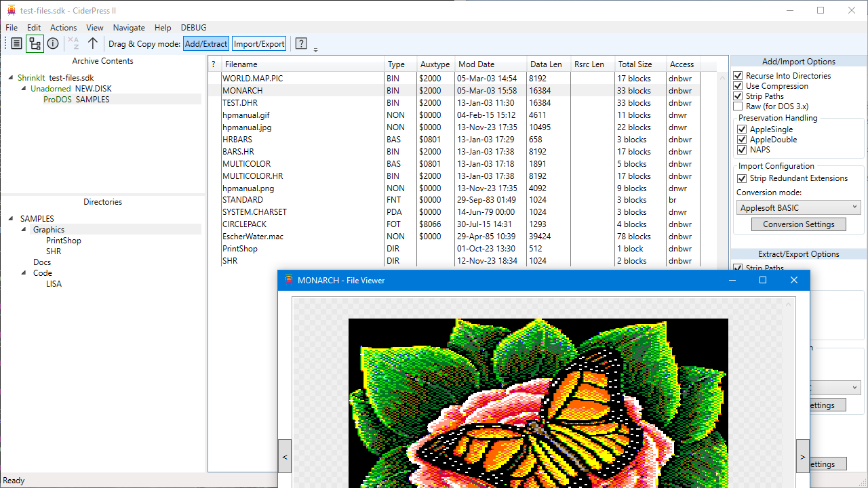Image resolution: width=868 pixels, height=488 pixels.
Task: Open the Actions menu
Action: pyautogui.click(x=63, y=28)
